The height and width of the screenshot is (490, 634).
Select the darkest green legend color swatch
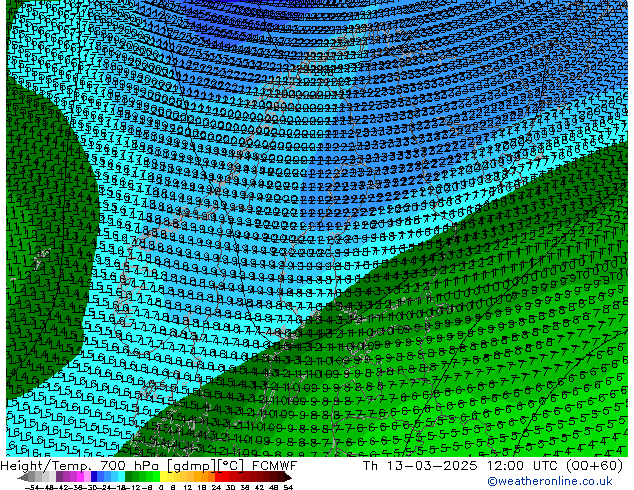128,477
